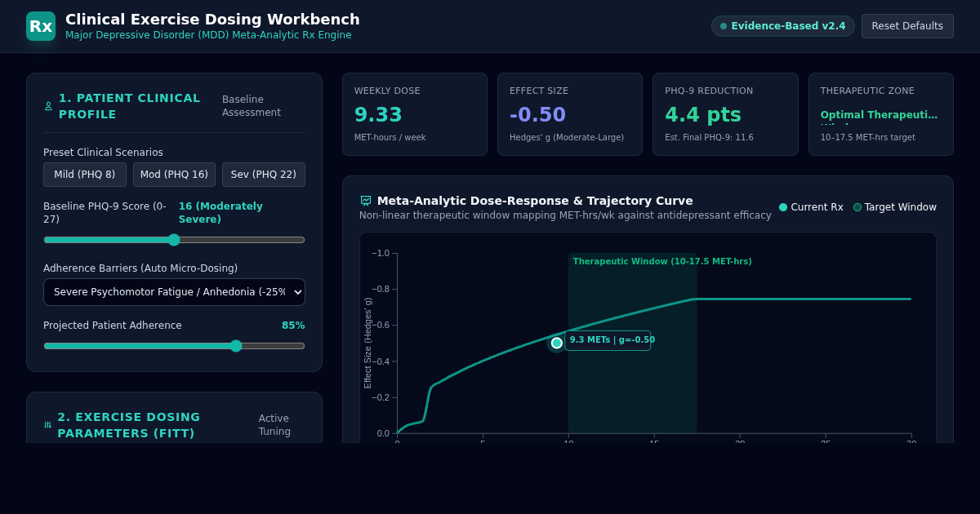The height and width of the screenshot is (514, 980).
Task: Click the Current Rx legend dot
Action: click(x=783, y=207)
